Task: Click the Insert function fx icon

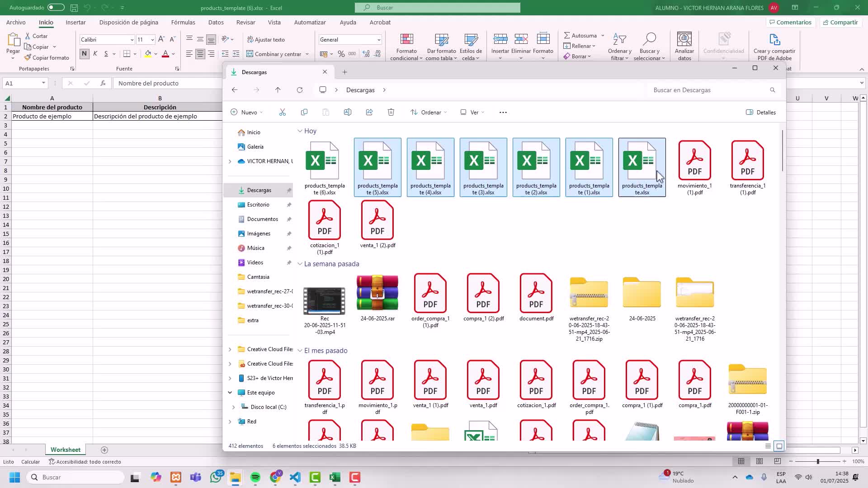Action: coord(103,83)
